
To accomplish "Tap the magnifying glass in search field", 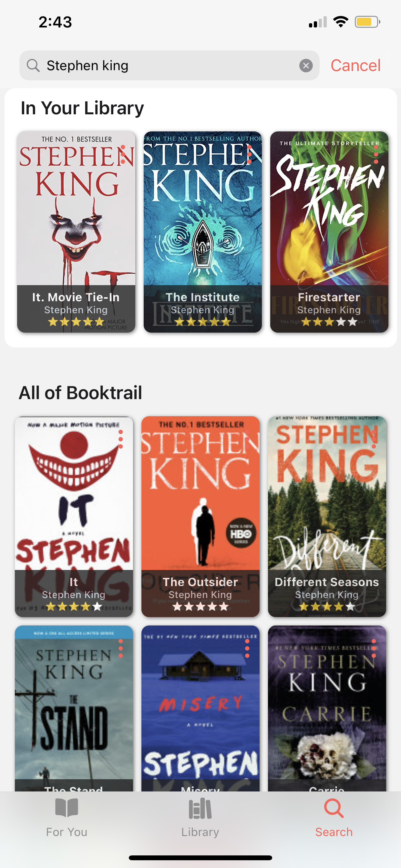I will tap(33, 65).
